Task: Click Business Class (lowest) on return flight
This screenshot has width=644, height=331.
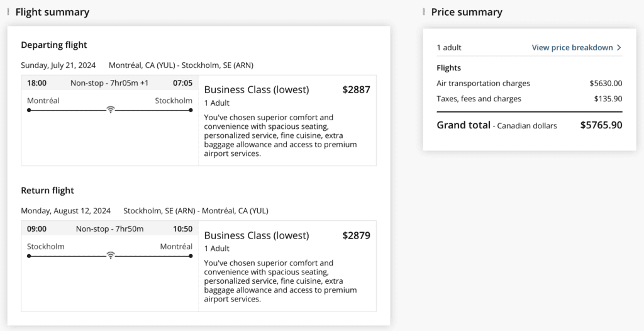Action: pyautogui.click(x=257, y=235)
